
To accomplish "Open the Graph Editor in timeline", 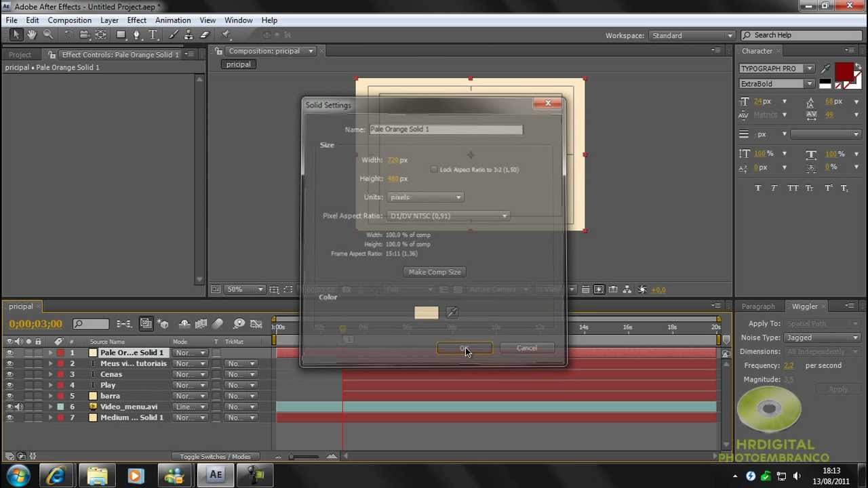I will (x=256, y=324).
